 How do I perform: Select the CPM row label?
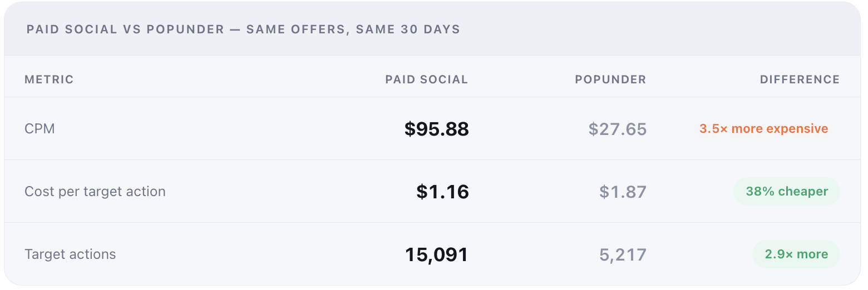(40, 129)
